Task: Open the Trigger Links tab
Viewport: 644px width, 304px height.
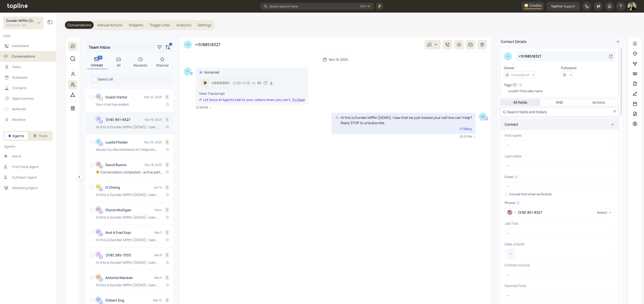Action: pyautogui.click(x=160, y=25)
